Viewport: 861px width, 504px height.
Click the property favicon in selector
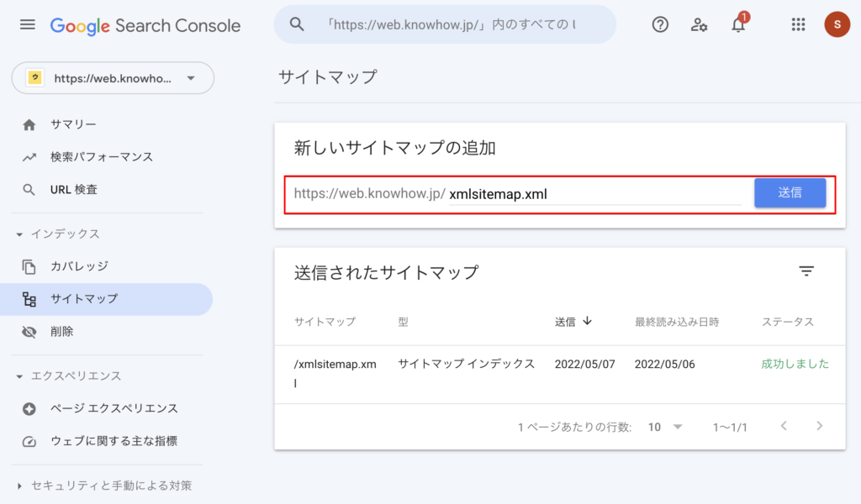tap(35, 78)
